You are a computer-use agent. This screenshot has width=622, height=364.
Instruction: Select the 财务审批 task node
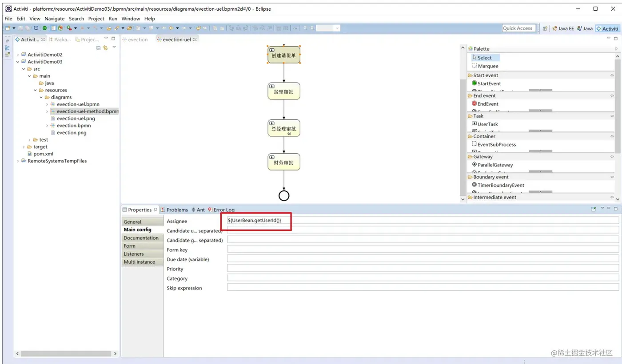coord(284,162)
